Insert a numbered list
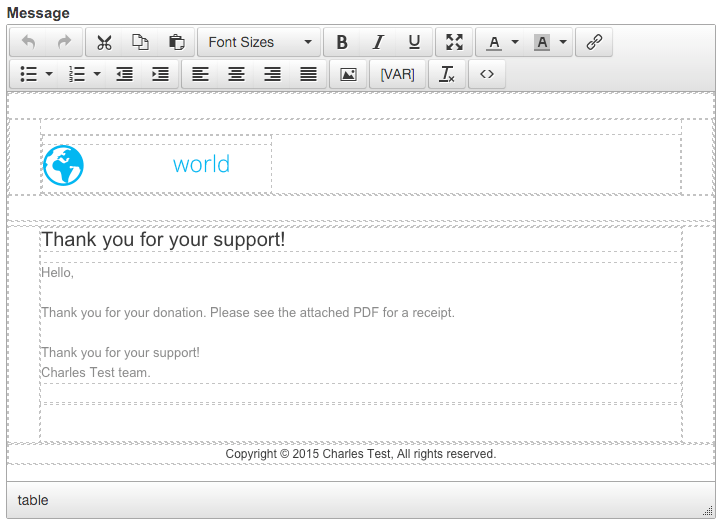Image resolution: width=720 pixels, height=525 pixels. 77,74
